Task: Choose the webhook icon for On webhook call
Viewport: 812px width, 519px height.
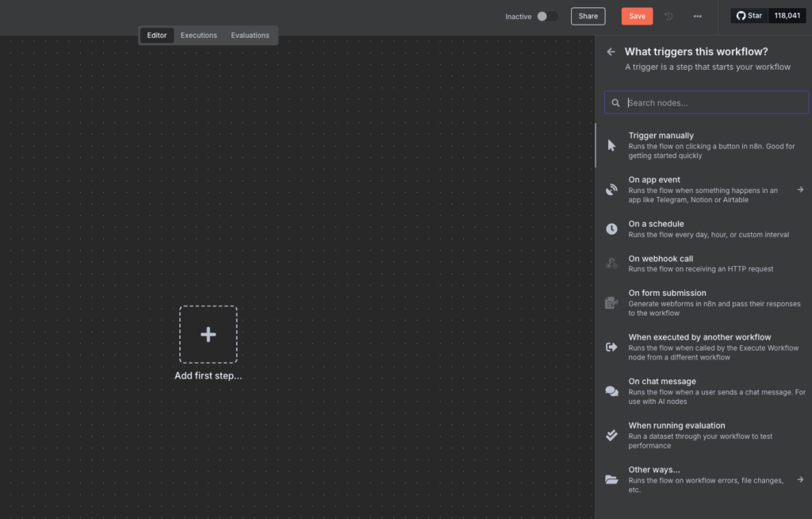Action: point(611,263)
